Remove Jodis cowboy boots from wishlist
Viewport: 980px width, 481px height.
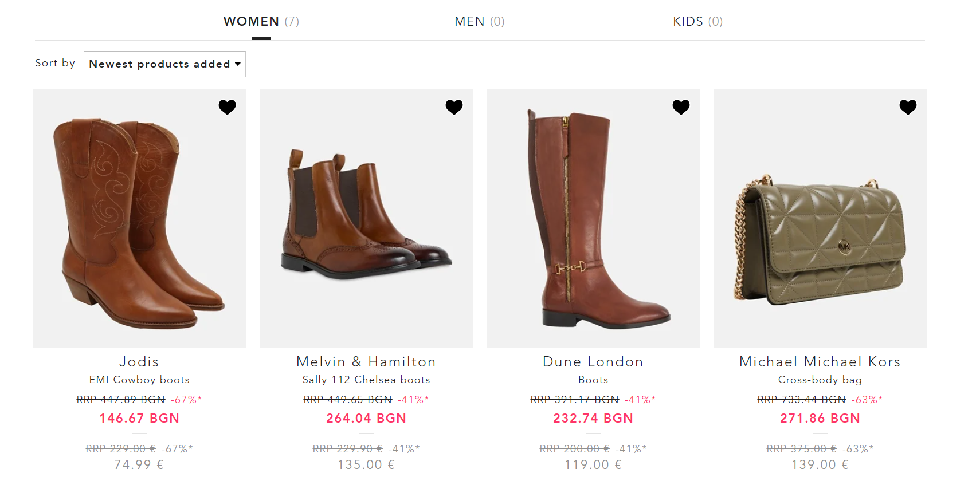tap(227, 107)
